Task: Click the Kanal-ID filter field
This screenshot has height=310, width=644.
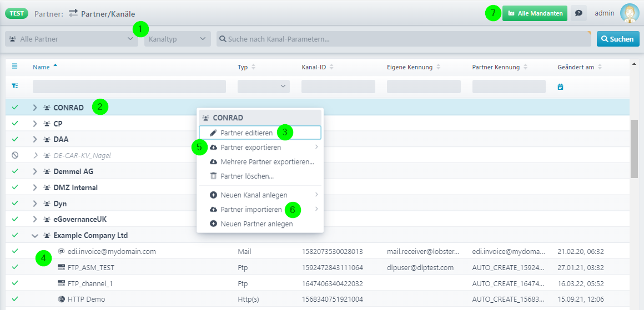Action: [x=339, y=86]
